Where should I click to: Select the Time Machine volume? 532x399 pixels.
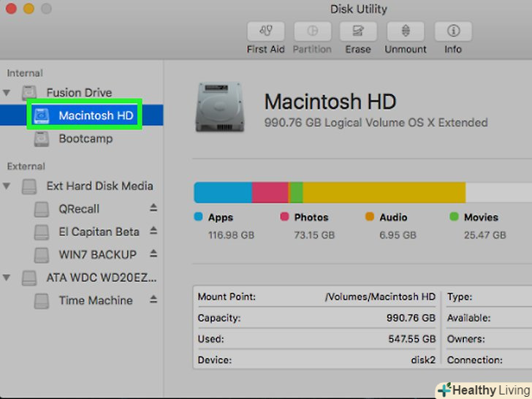[96, 300]
